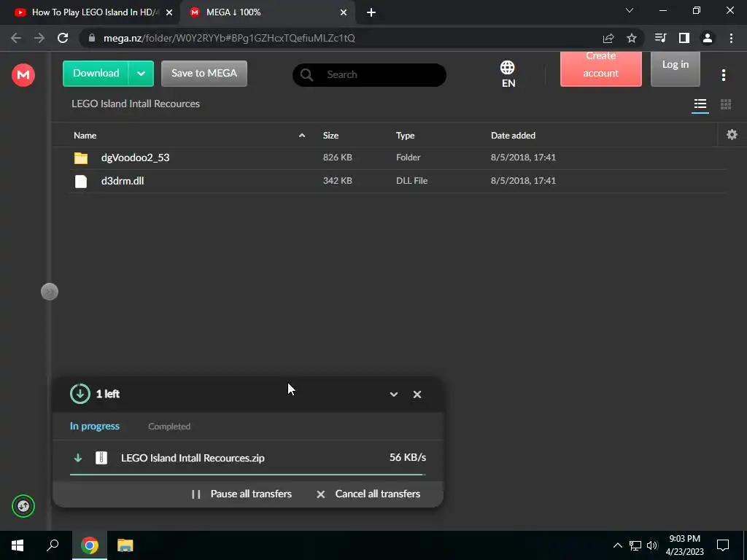747x560 pixels.
Task: Click the green Download button
Action: pyautogui.click(x=96, y=74)
